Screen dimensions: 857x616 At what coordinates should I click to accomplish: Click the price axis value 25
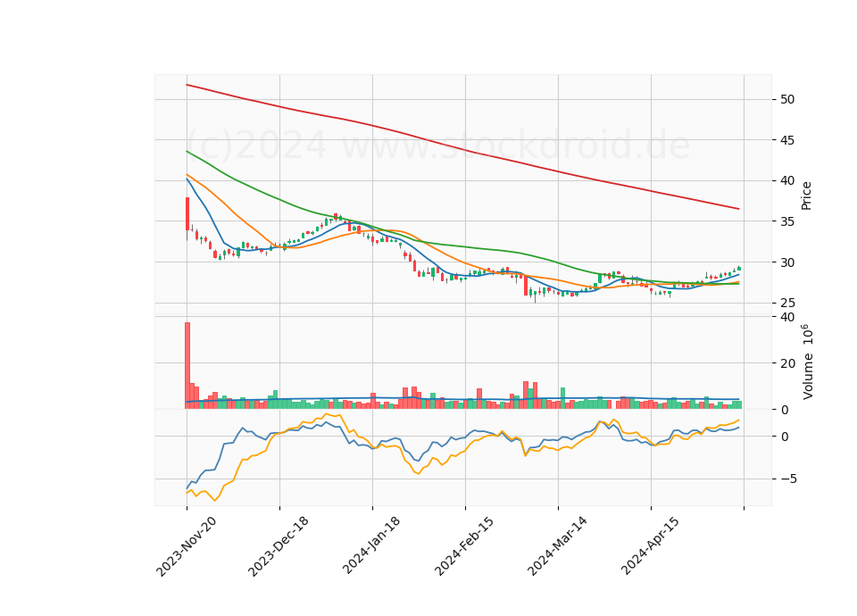(787, 303)
